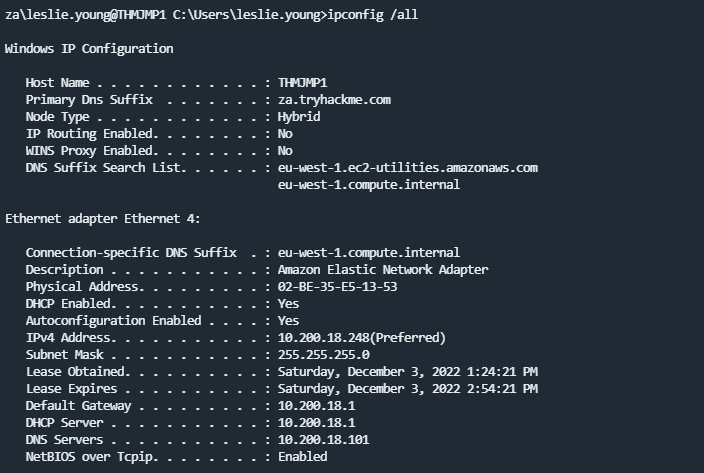Click the NetBIOS over Tcpip Enabled value

tap(302, 457)
